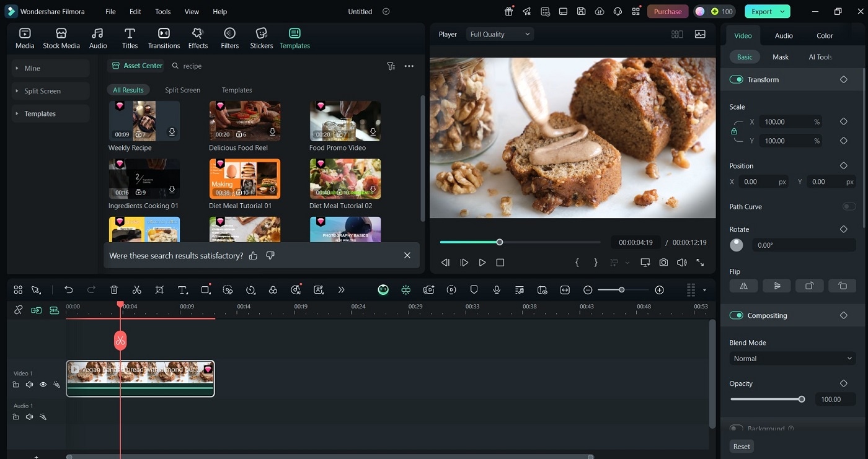Click the voiceover microphone icon
This screenshot has width=868, height=459.
(x=497, y=290)
